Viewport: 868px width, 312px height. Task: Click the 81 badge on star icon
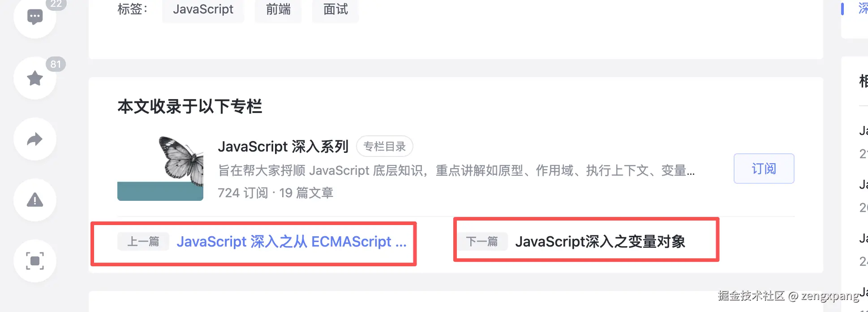tap(56, 64)
